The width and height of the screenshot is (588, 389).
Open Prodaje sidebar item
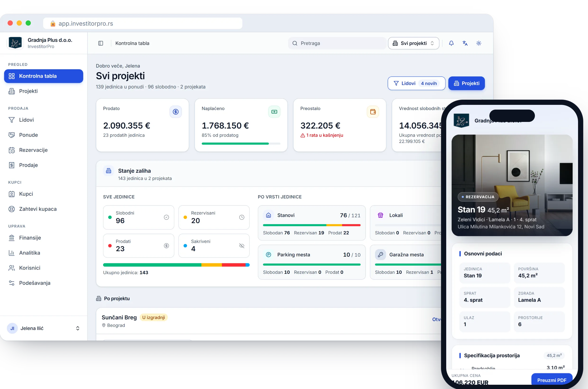coord(44,165)
